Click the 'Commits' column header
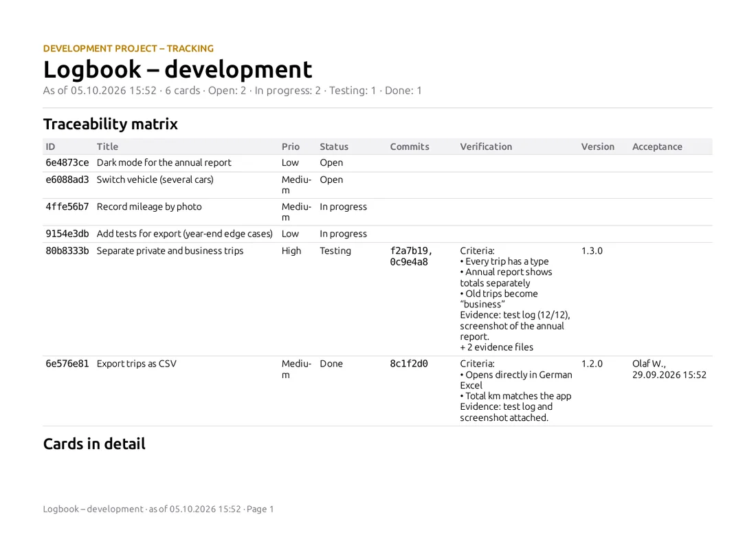The height and width of the screenshot is (535, 756). point(410,146)
